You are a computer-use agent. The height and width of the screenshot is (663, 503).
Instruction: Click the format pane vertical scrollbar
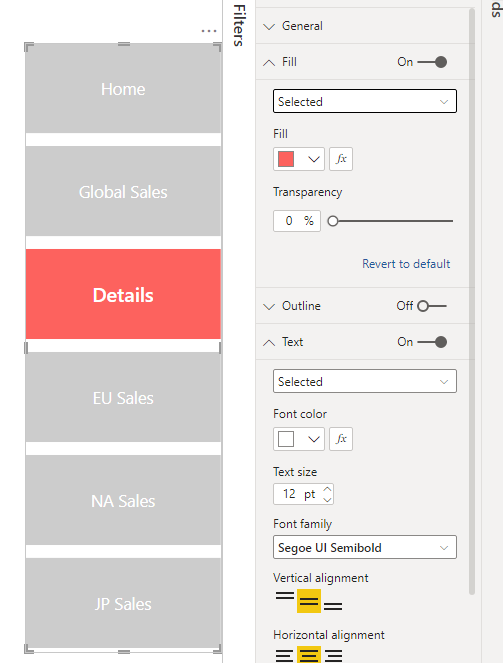[472, 302]
